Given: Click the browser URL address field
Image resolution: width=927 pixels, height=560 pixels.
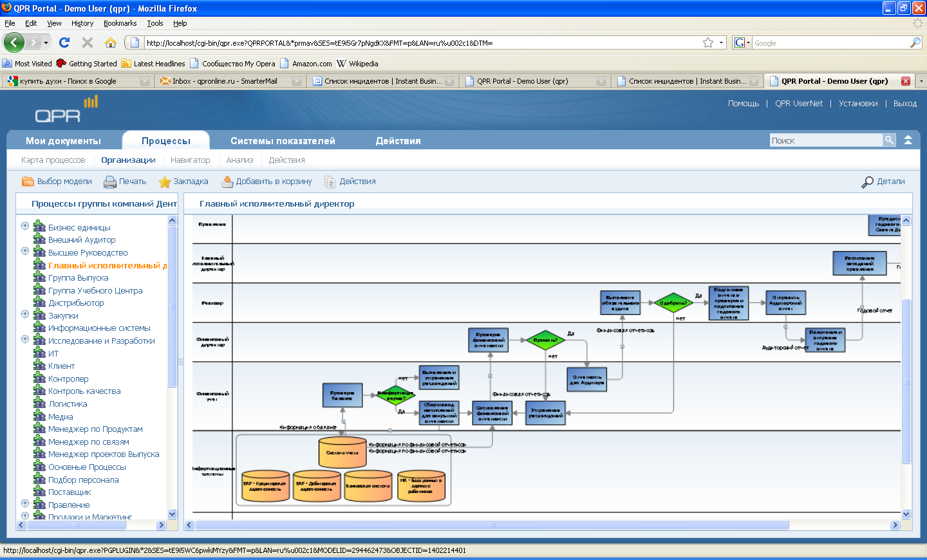Looking at the screenshot, I should coord(422,43).
